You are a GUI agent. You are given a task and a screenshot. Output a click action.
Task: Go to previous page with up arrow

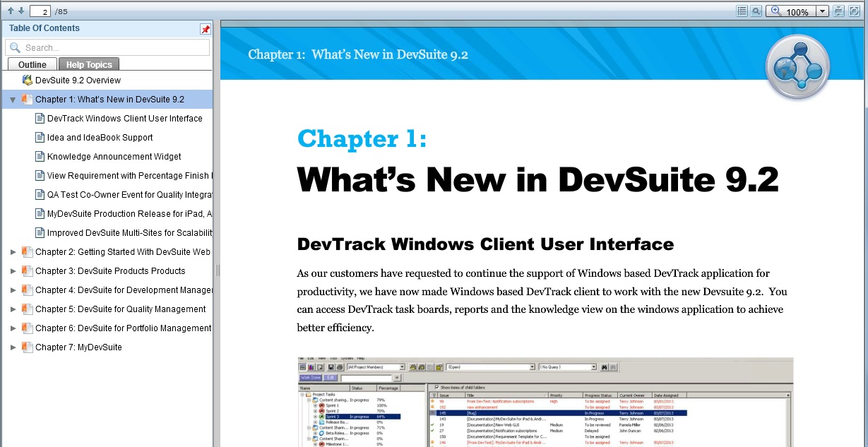point(11,11)
